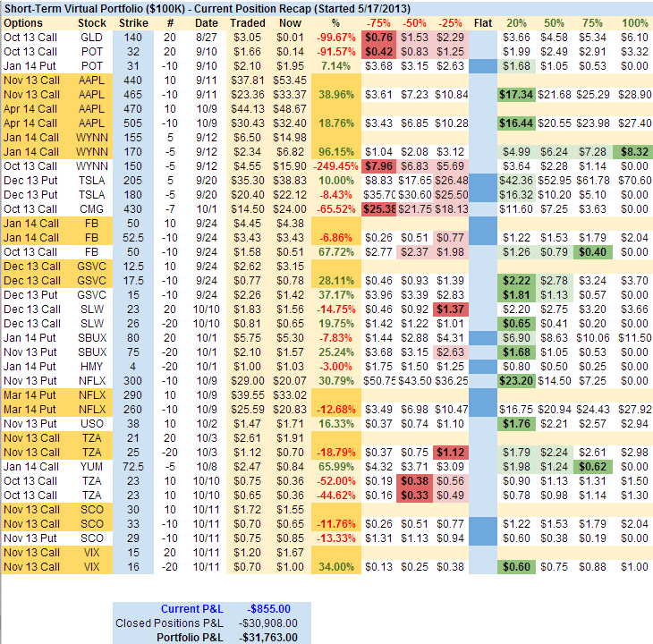The image size is (653, 644).
Task: Click the green $17.34 AAPL cell
Action: (516, 94)
